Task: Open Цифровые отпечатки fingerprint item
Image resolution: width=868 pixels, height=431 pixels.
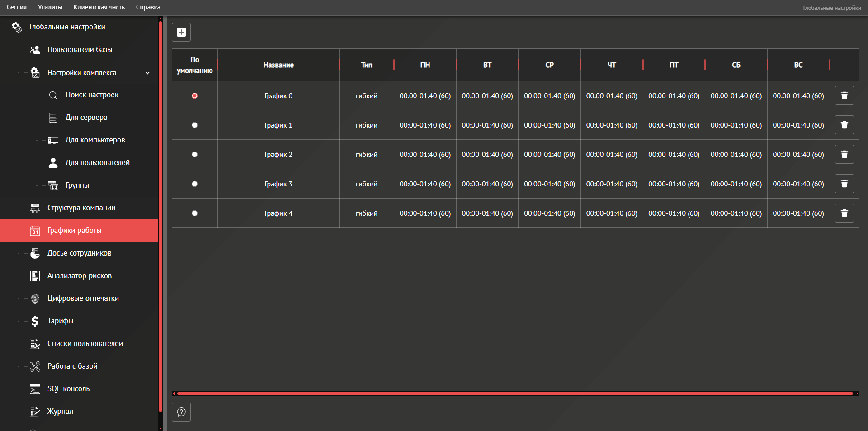Action: pos(83,298)
